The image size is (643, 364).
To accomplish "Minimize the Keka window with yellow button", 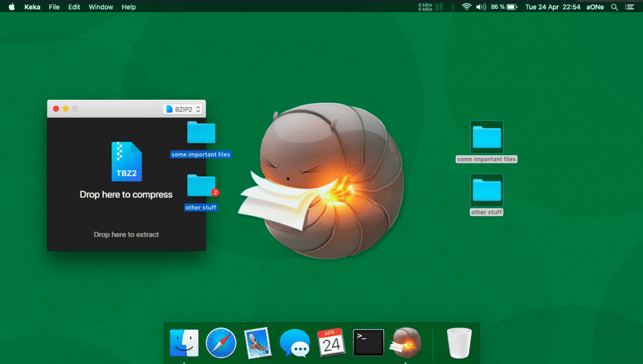I will coord(65,108).
